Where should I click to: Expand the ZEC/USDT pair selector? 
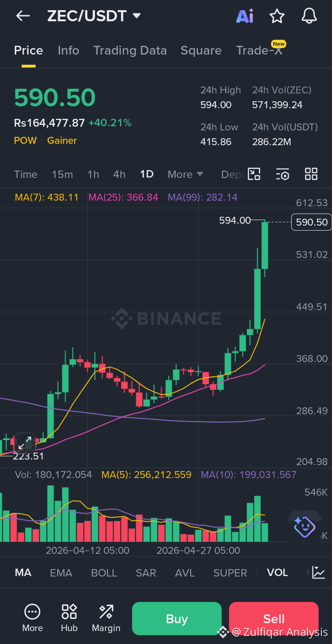tap(94, 16)
